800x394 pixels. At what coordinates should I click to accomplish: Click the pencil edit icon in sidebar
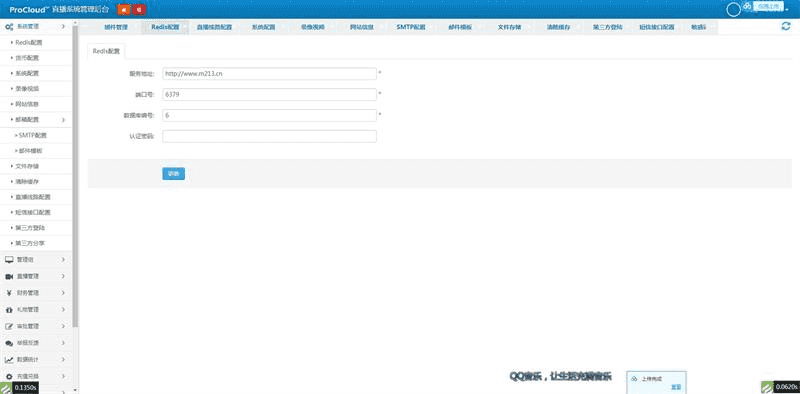click(x=9, y=326)
